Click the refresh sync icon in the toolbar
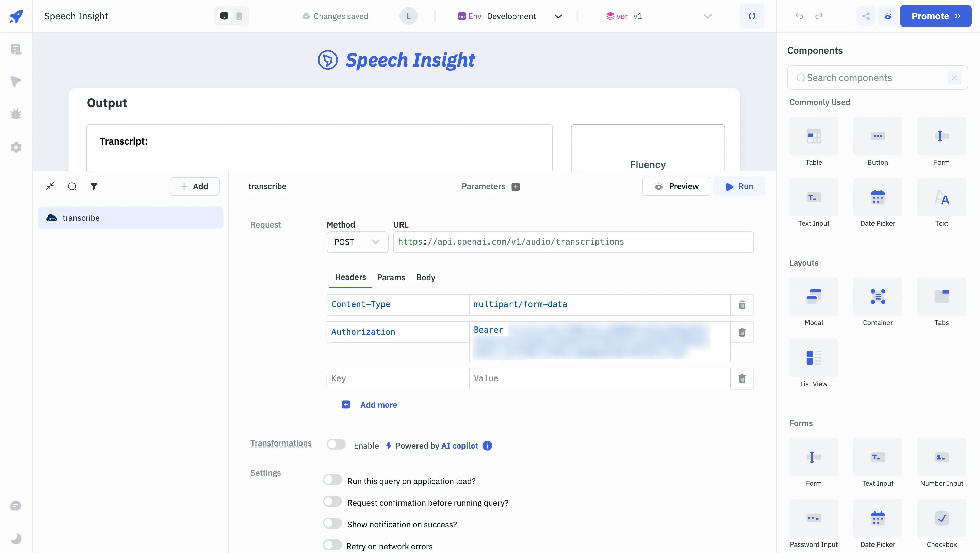Image resolution: width=980 pixels, height=553 pixels. click(752, 16)
